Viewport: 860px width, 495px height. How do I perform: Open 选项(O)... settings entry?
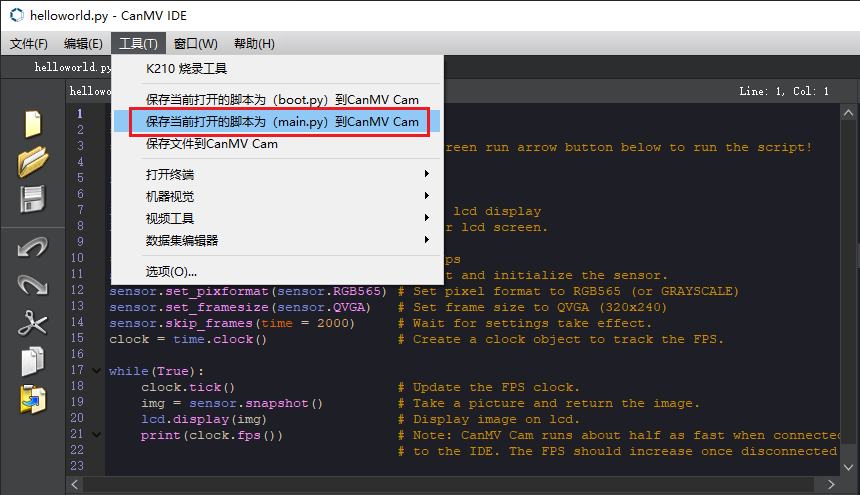[x=277, y=271]
